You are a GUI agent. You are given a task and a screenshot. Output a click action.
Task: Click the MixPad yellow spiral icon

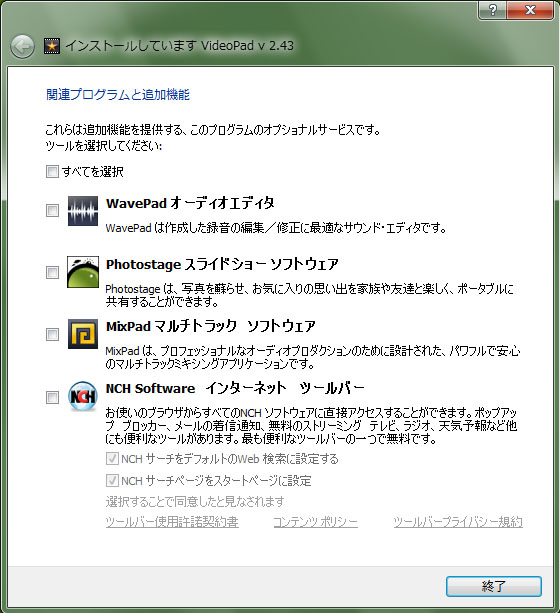click(83, 334)
